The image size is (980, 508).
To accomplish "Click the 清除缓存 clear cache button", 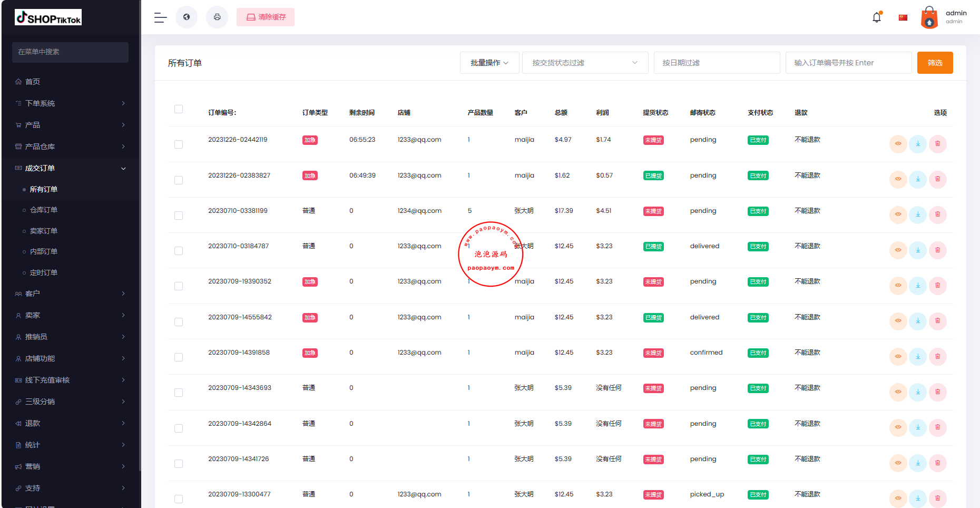I will [266, 17].
